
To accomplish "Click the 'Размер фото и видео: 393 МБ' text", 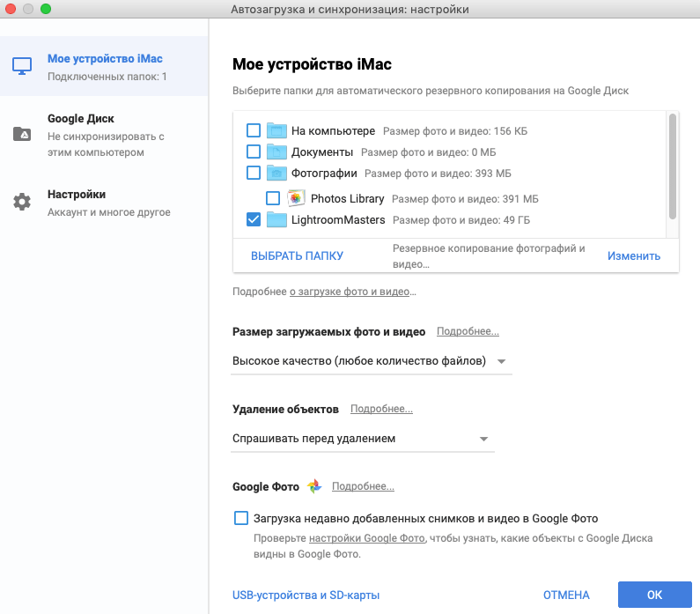I will click(x=438, y=174).
